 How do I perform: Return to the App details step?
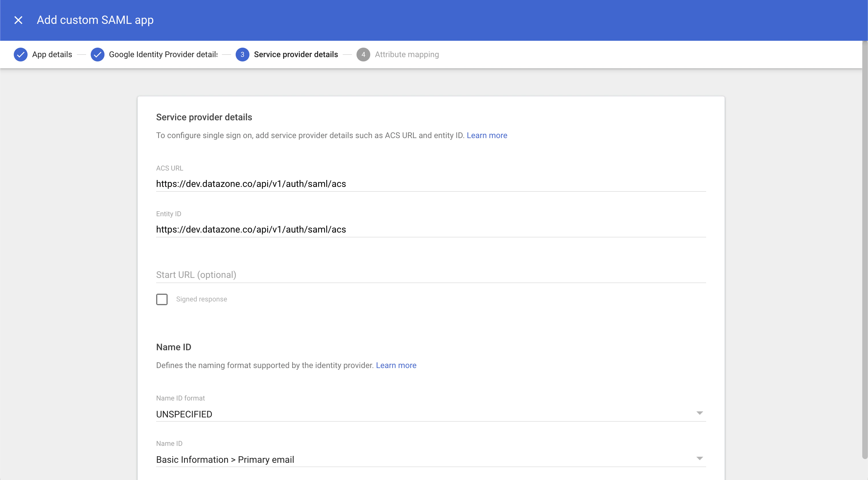pos(52,54)
